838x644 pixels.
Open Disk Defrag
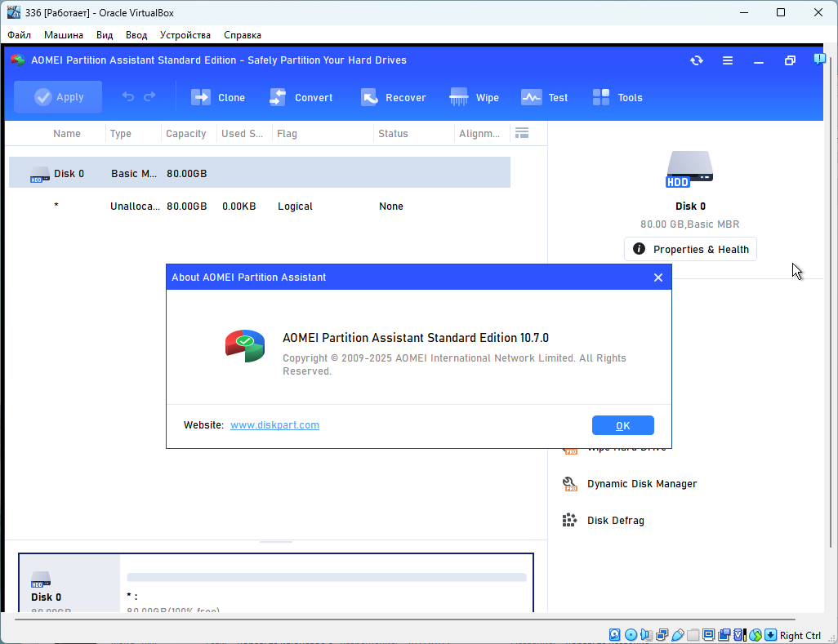(616, 521)
